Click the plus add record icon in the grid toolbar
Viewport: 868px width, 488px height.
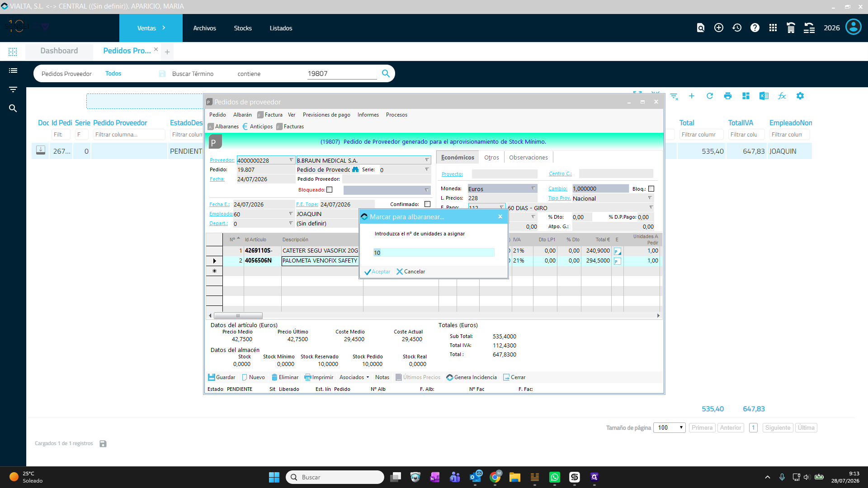pos(692,96)
